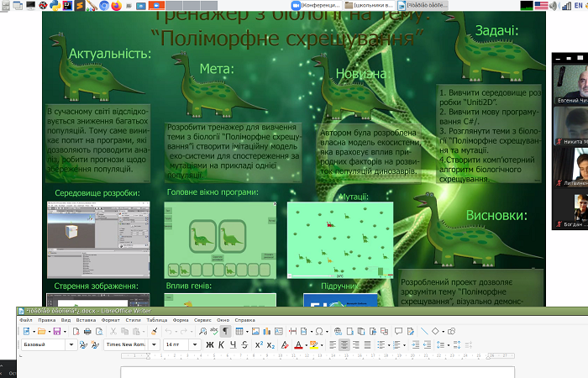This screenshot has width=588, height=378.
Task: Toggle Bold (Ж) formatting
Action: pyautogui.click(x=209, y=345)
